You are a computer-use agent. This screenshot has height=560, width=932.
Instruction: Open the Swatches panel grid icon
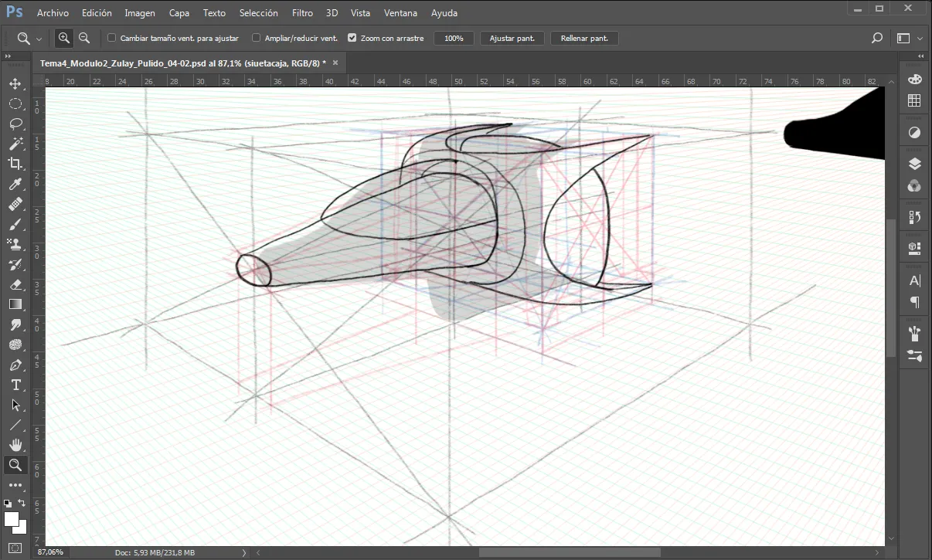click(x=914, y=100)
